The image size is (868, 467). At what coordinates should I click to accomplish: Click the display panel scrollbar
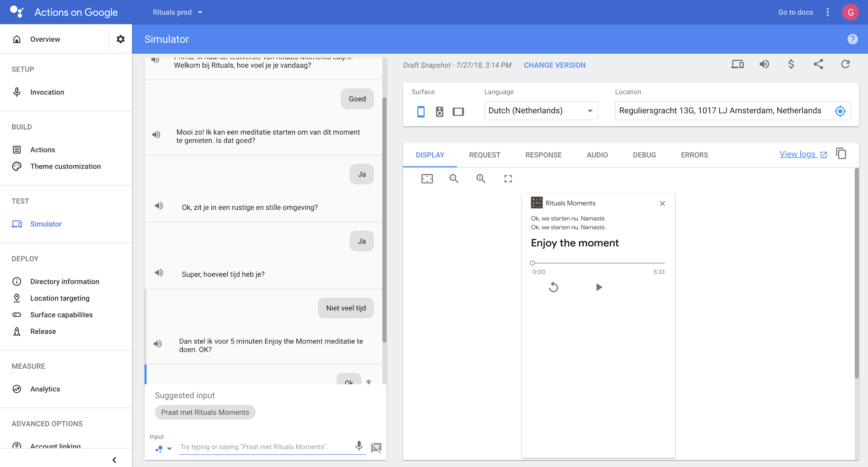(857, 272)
